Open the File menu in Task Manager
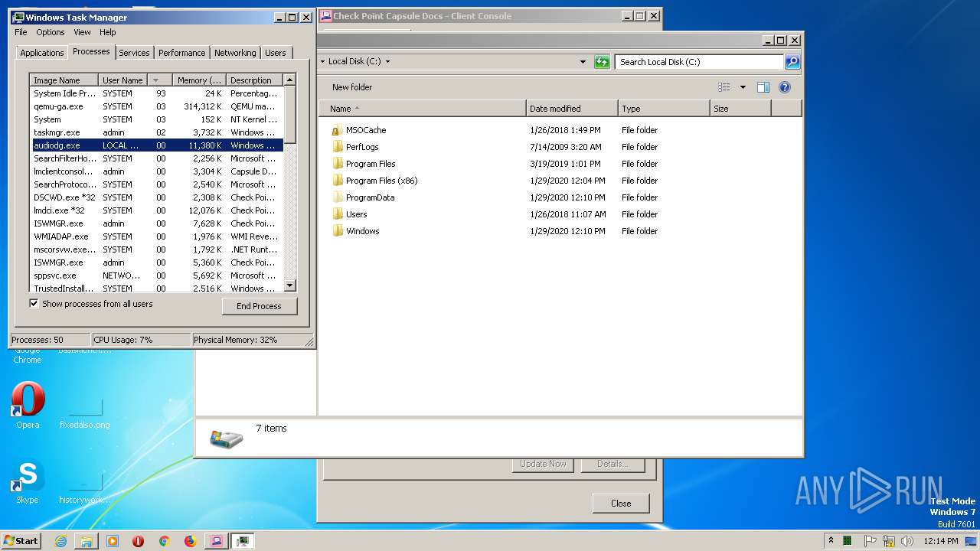 pos(21,32)
